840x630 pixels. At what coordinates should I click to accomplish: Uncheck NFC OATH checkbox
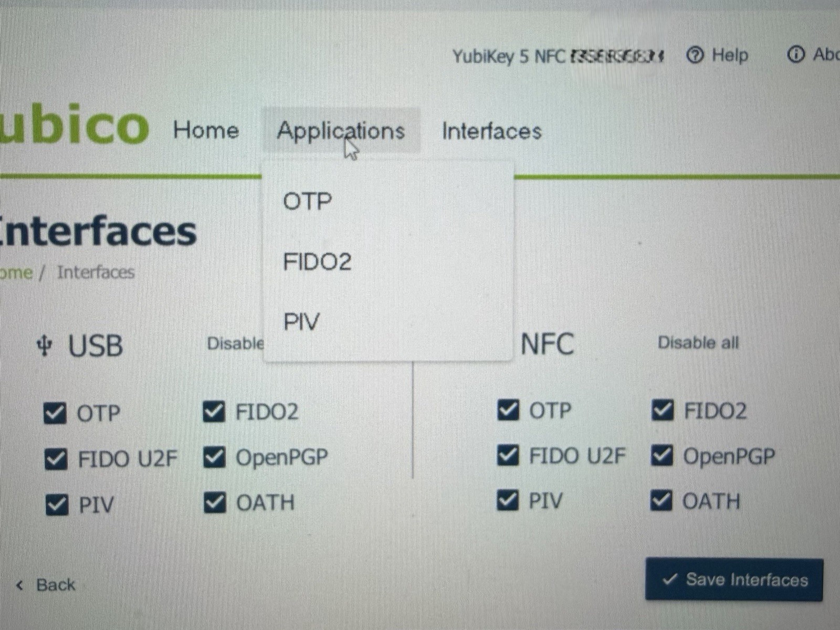point(661,500)
